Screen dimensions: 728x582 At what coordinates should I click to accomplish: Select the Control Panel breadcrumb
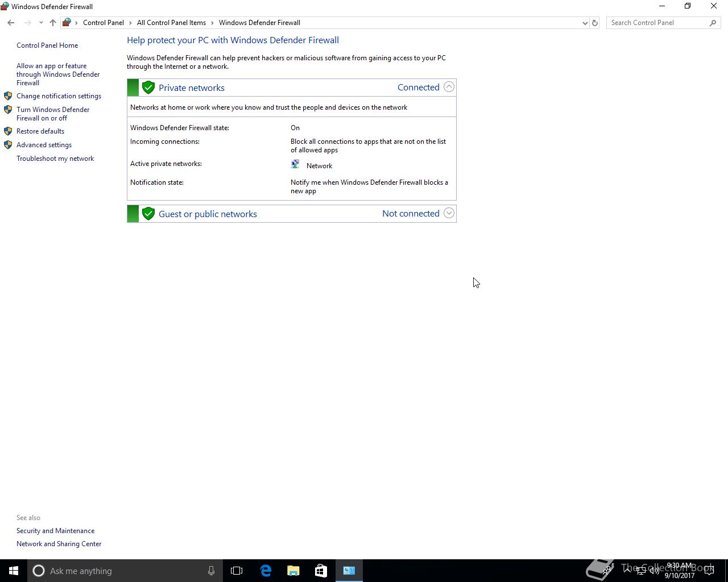tap(104, 23)
